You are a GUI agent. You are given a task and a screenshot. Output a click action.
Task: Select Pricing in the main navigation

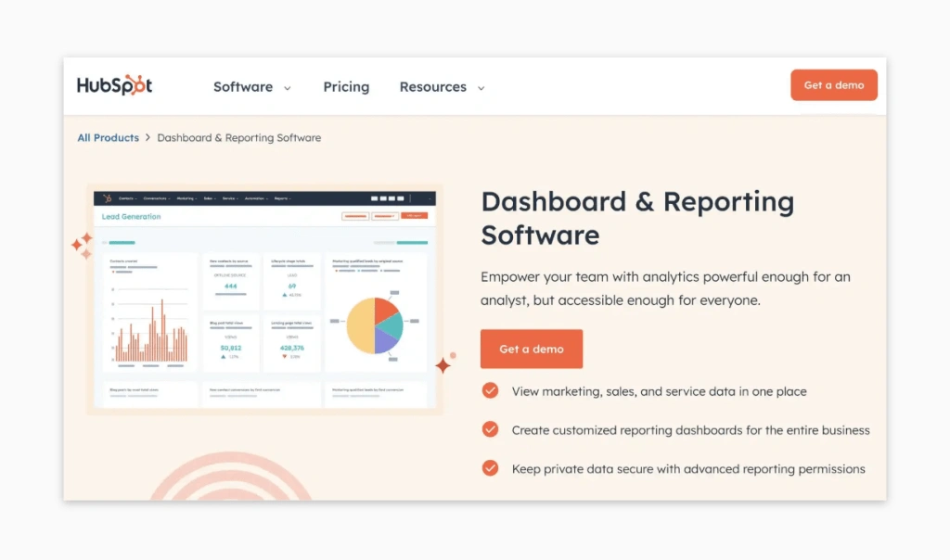(x=346, y=86)
